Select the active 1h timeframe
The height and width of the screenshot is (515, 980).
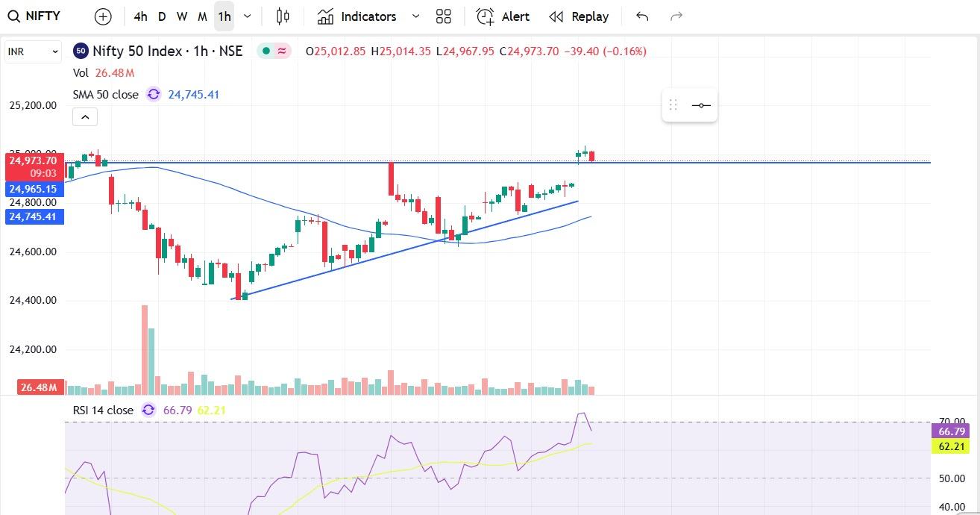pos(224,16)
